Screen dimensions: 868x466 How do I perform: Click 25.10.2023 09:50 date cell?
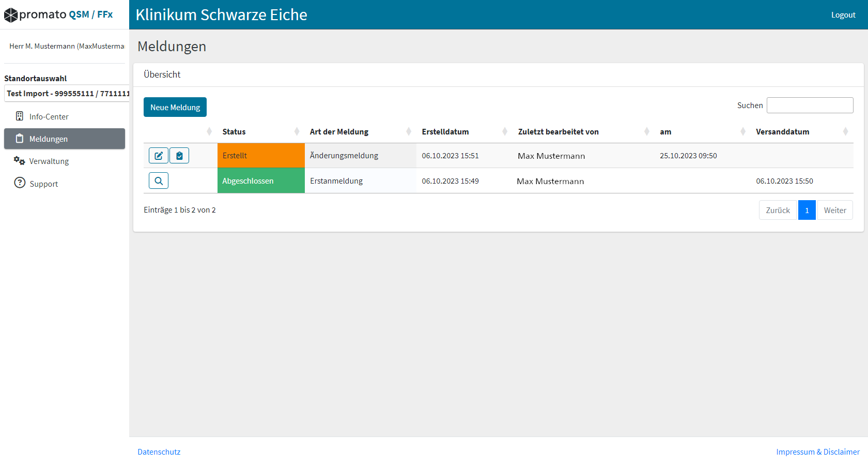click(x=688, y=155)
